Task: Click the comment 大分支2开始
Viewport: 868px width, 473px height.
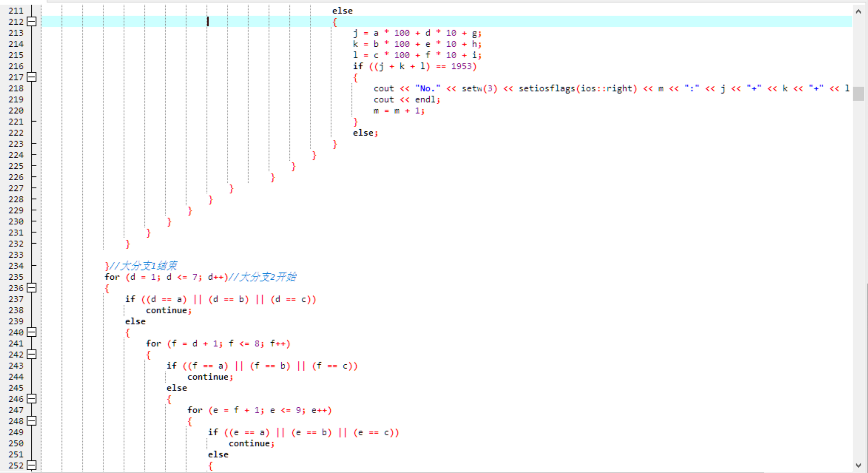Action: [263, 277]
